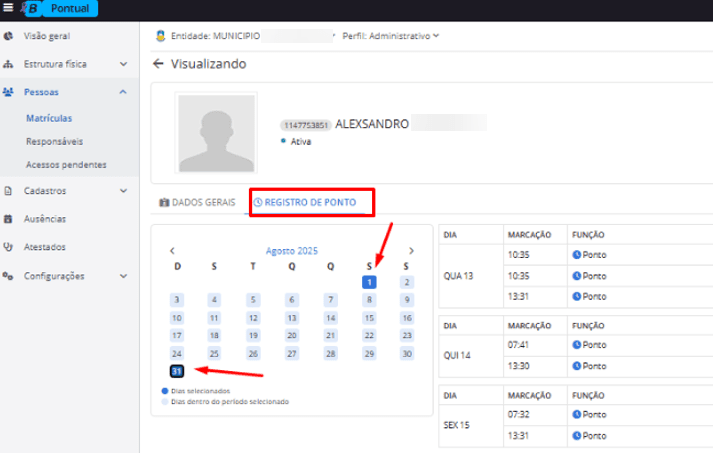Click the Ausências sidebar icon
The image size is (713, 453).
8,218
